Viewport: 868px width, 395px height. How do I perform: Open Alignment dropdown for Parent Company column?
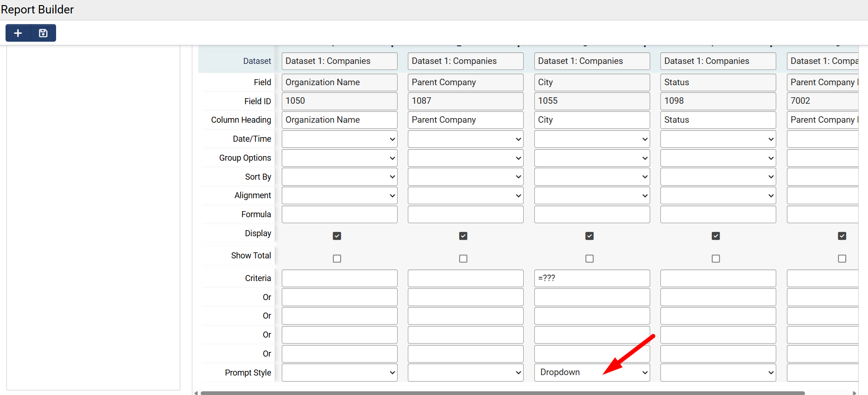tap(465, 196)
